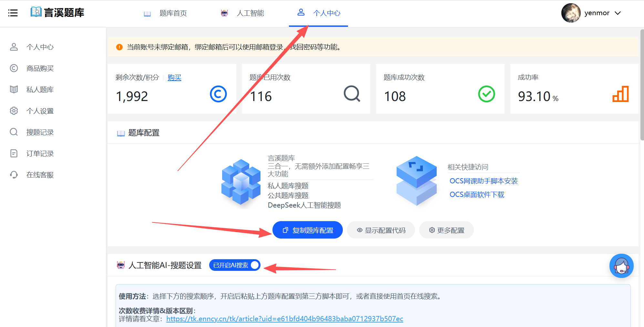
Task: Click the 复制题库配置 button
Action: point(307,230)
